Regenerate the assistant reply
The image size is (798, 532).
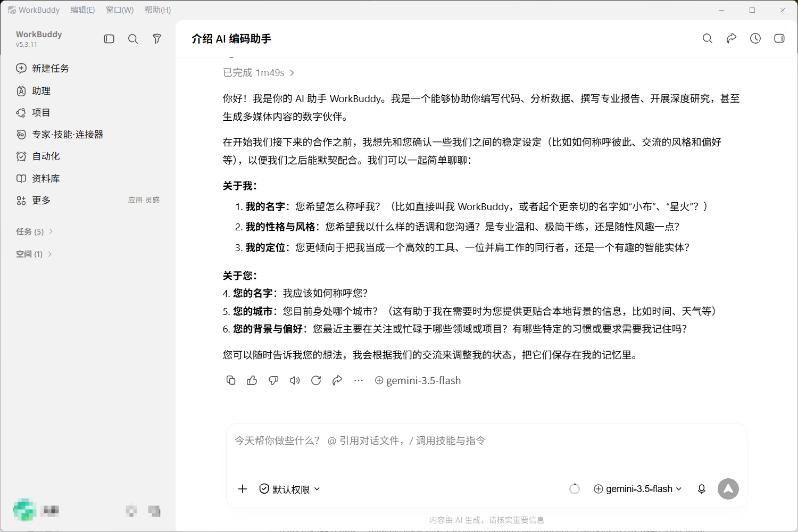coord(316,380)
